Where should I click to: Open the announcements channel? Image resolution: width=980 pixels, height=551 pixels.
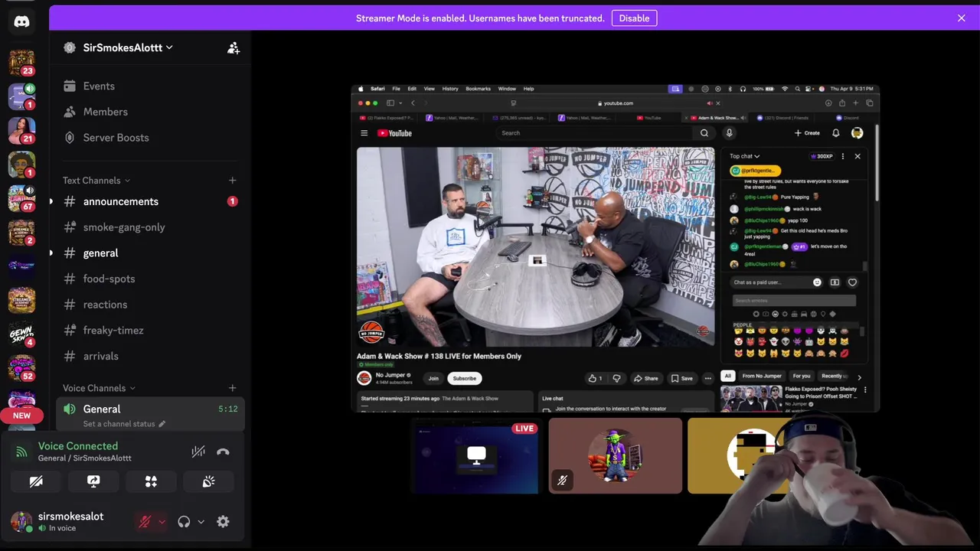click(150, 201)
